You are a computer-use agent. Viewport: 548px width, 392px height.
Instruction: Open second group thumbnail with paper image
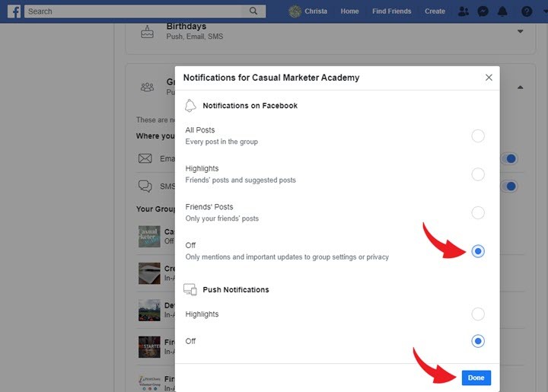pos(149,273)
